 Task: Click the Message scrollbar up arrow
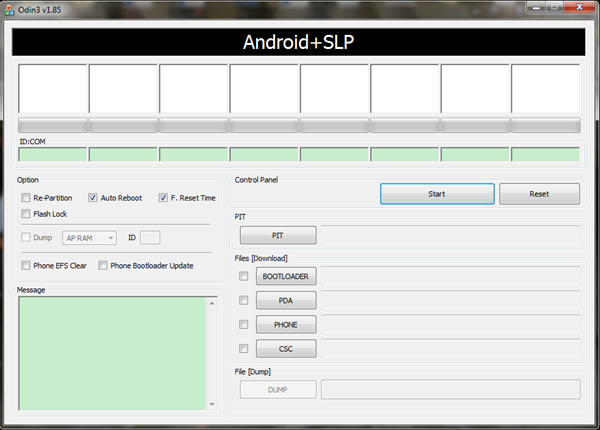click(212, 303)
